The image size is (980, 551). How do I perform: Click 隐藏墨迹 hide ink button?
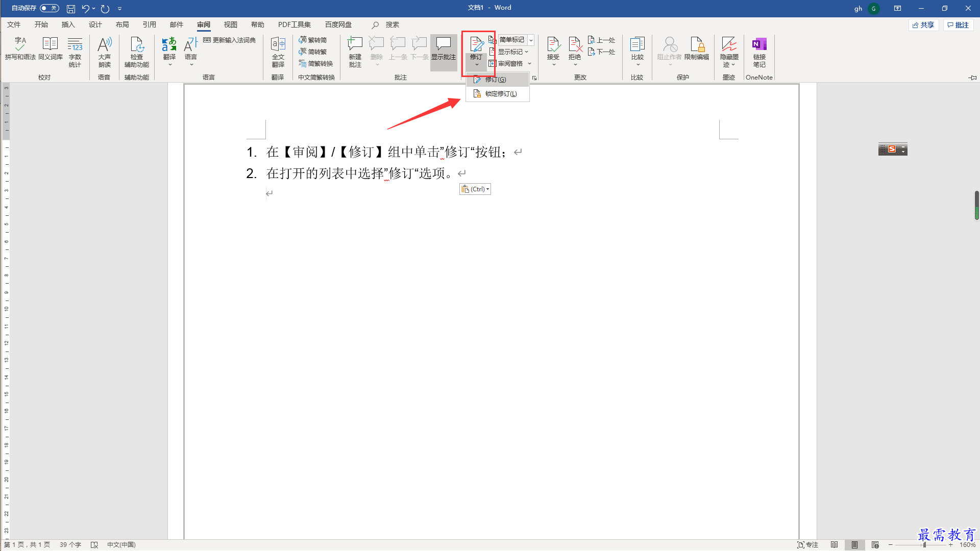click(x=729, y=52)
